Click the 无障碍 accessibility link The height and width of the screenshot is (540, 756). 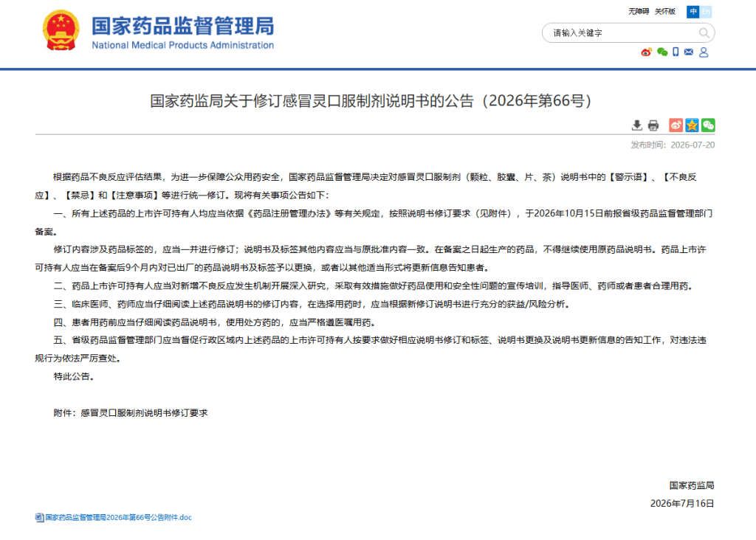tap(639, 11)
